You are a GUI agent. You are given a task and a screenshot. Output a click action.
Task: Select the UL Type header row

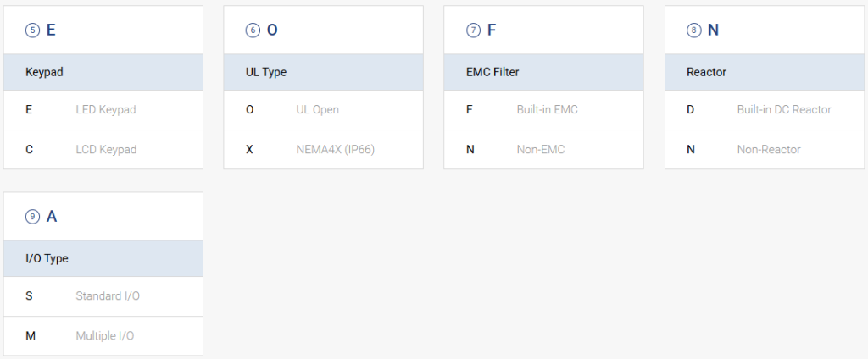click(323, 72)
